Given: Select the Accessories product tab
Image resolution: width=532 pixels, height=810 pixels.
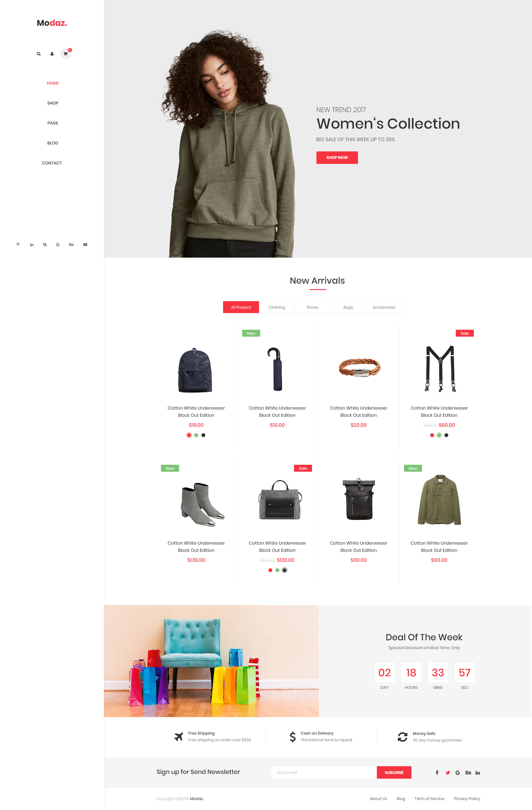Looking at the screenshot, I should pyautogui.click(x=384, y=307).
